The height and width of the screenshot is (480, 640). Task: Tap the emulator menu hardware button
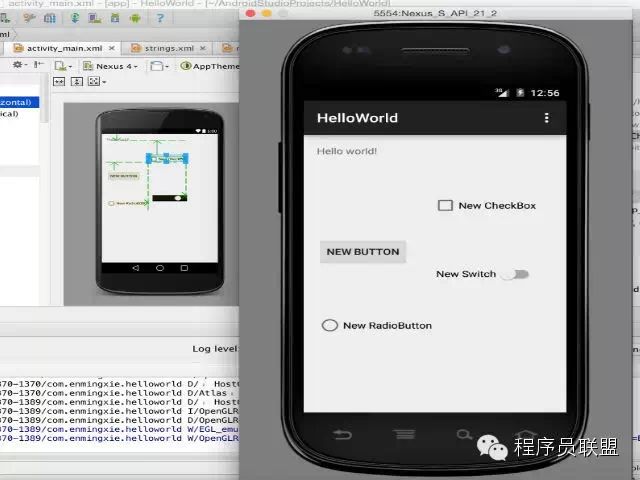pos(404,434)
